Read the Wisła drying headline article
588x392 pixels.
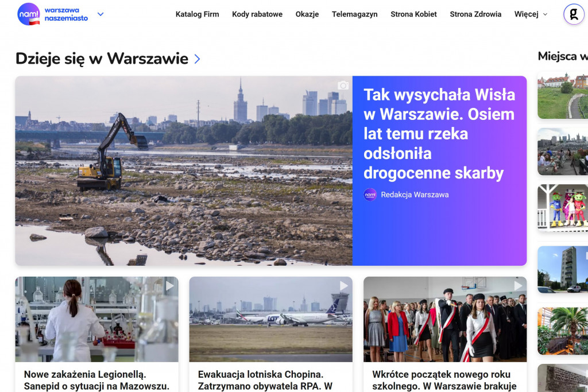(439, 134)
